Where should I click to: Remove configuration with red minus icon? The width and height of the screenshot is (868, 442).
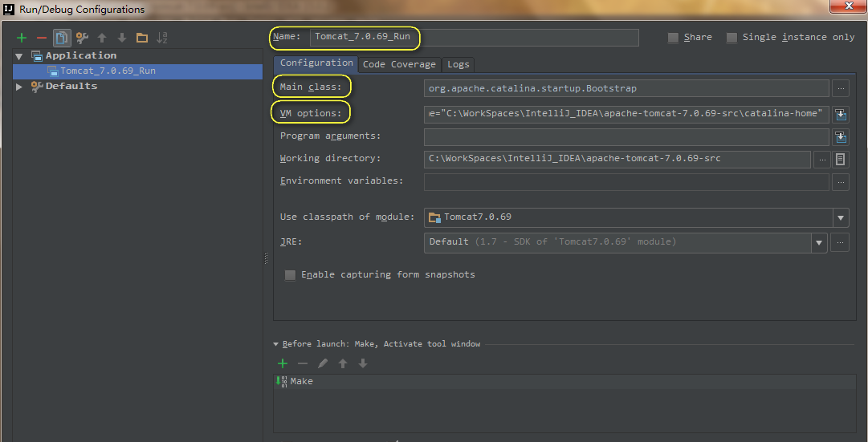(x=42, y=38)
